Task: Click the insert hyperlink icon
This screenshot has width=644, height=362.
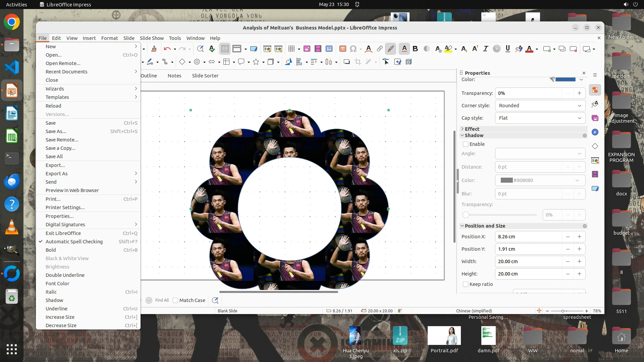Action: click(379, 49)
